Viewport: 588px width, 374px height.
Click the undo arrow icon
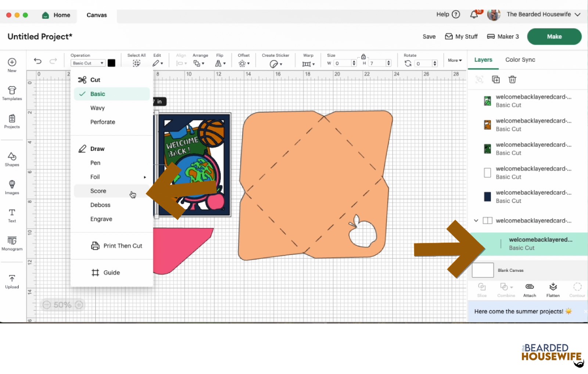tap(37, 61)
